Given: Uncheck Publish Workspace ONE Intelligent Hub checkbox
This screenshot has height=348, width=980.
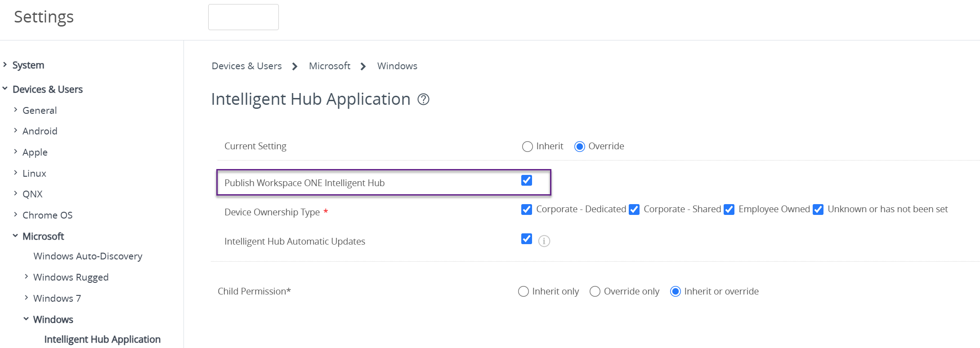Looking at the screenshot, I should click(x=527, y=181).
